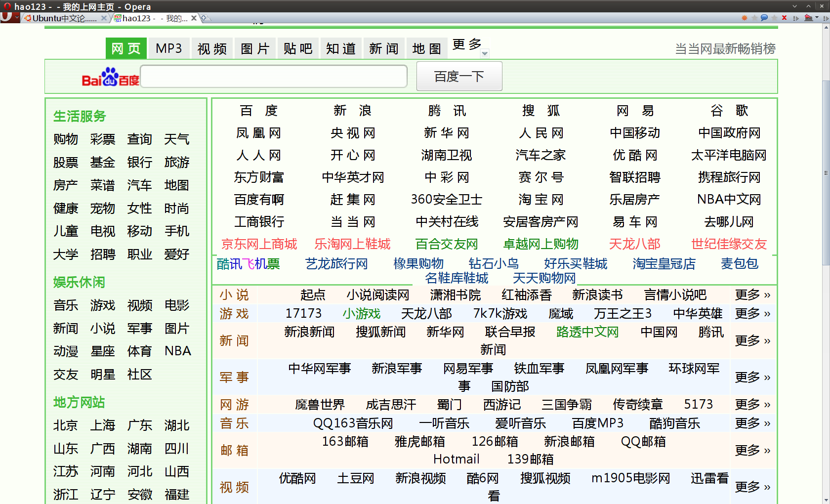Open a new tab with plus icon
Viewport: 830px width, 504px height.
(204, 18)
